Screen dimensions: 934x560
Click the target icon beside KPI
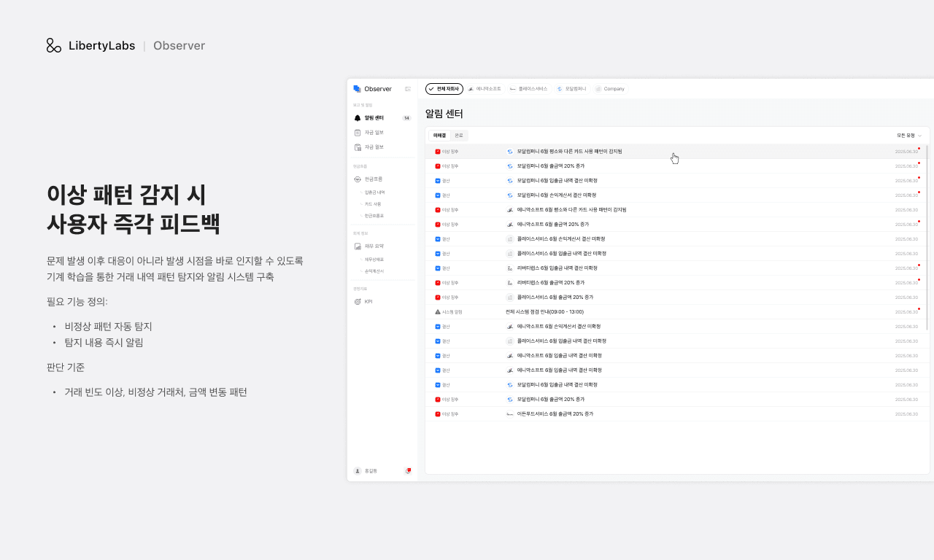coord(358,302)
